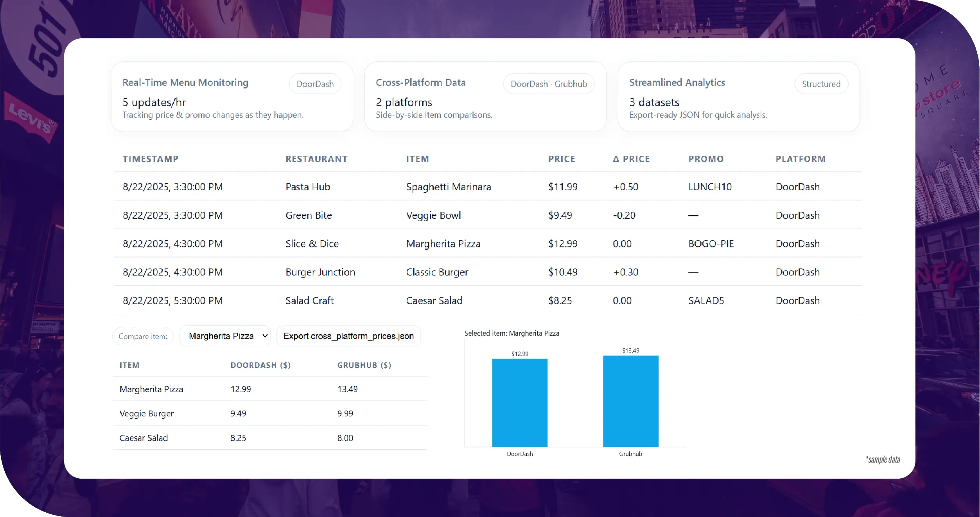Click the Δ Price column header

[x=631, y=159]
